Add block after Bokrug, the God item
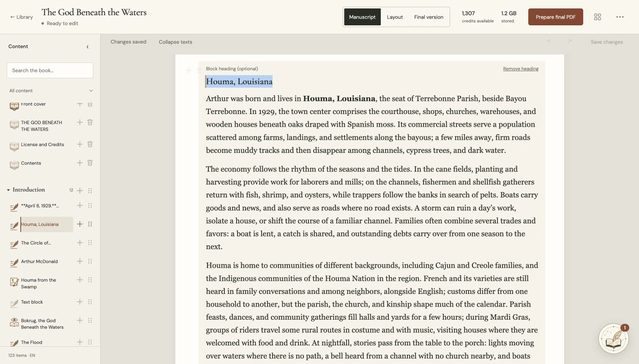Viewport: 639px width, 364px height. [79, 321]
